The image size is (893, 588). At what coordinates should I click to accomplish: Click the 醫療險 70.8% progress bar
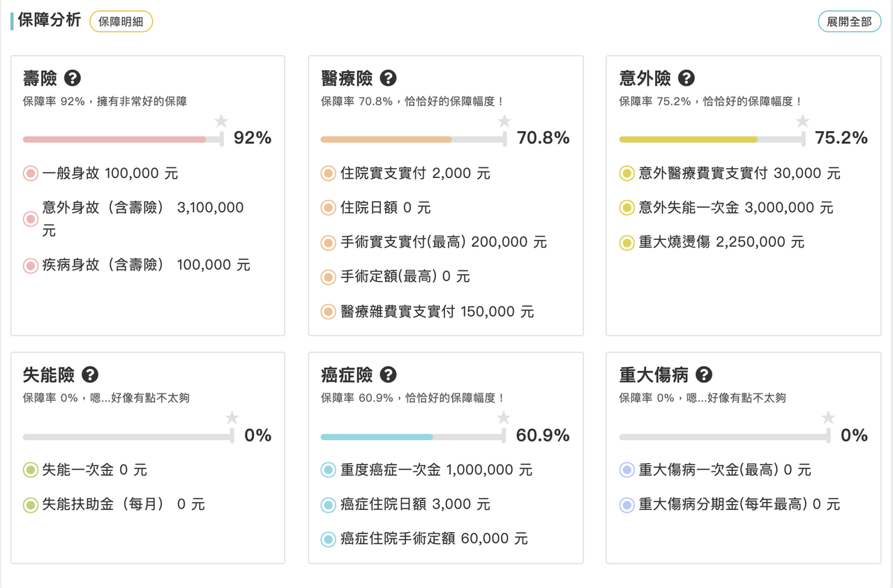point(414,140)
